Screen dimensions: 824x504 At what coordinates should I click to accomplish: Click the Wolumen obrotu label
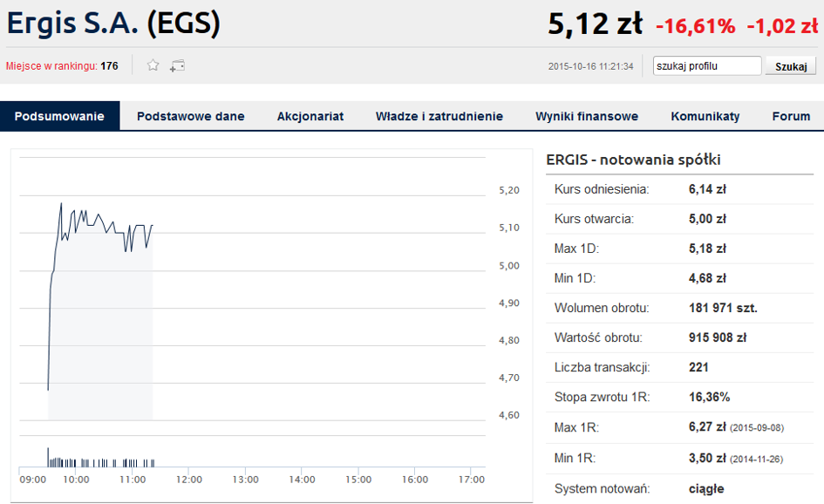[602, 308]
